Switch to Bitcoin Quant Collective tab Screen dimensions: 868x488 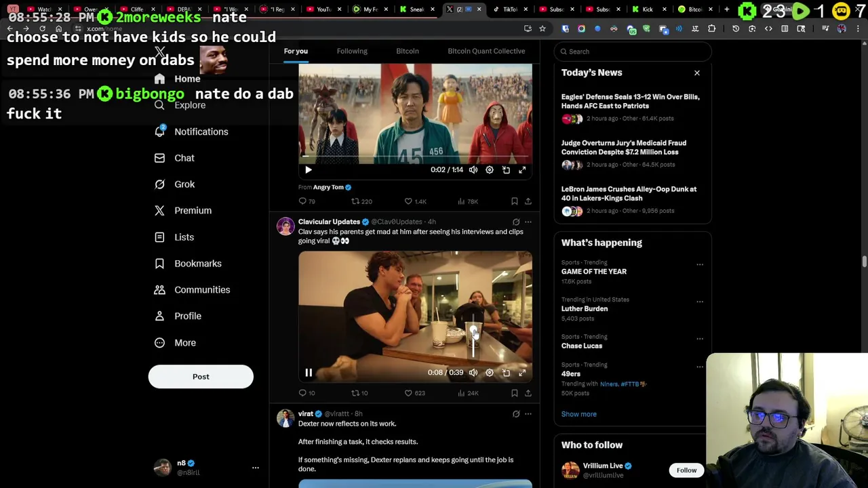[486, 51]
